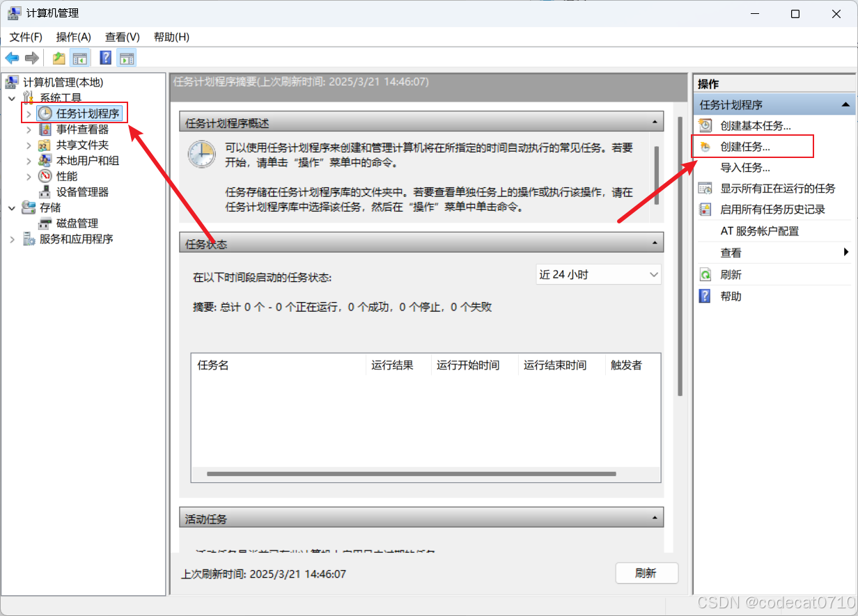Click the Up one level folder icon

point(59,58)
